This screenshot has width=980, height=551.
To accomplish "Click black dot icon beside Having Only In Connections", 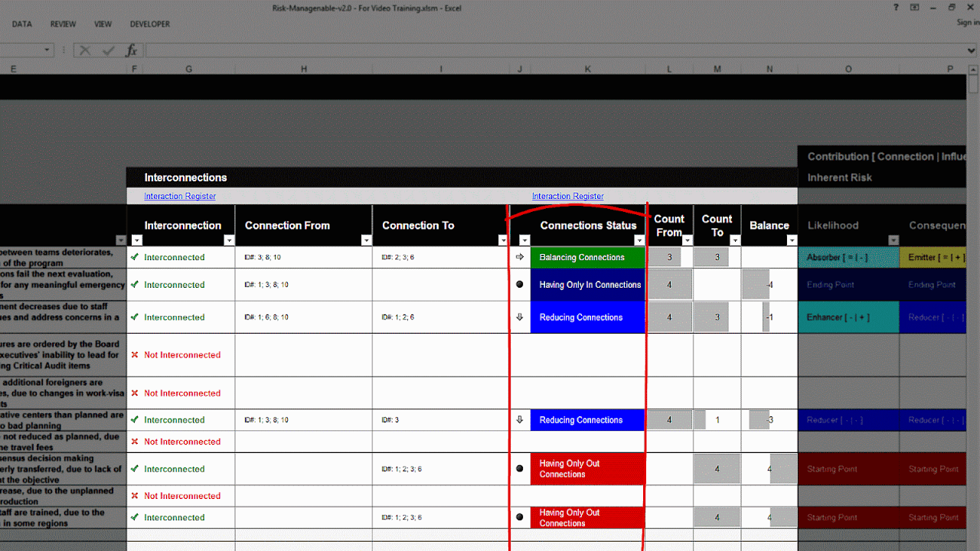I will [520, 285].
